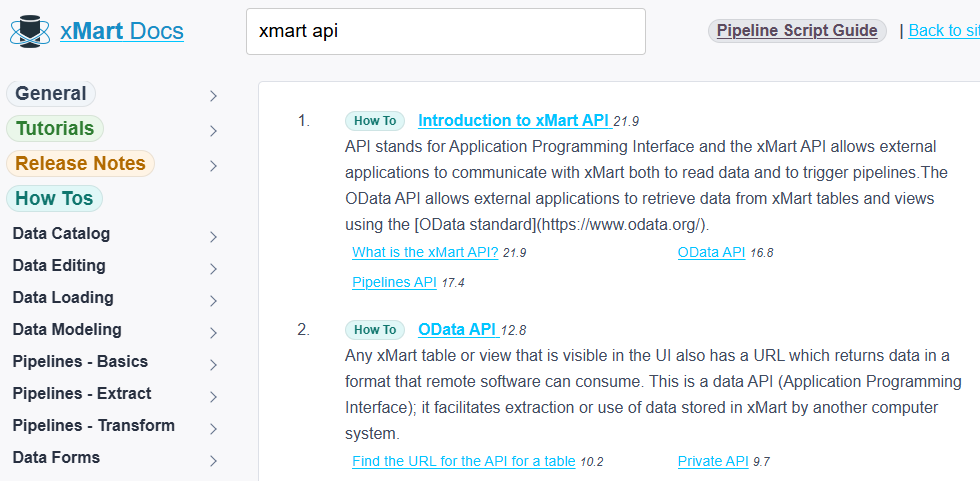
Task: Select the General category badge
Action: [x=51, y=94]
